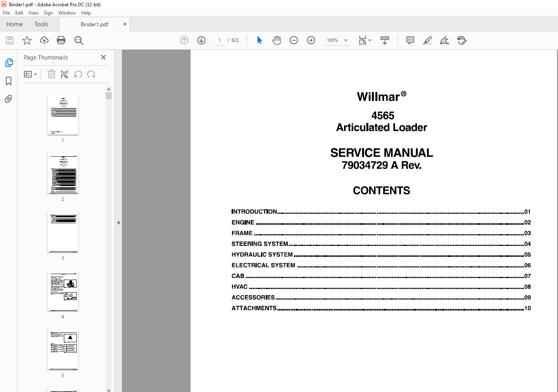Switch to the Tools tab
The width and height of the screenshot is (558, 392).
coord(41,24)
